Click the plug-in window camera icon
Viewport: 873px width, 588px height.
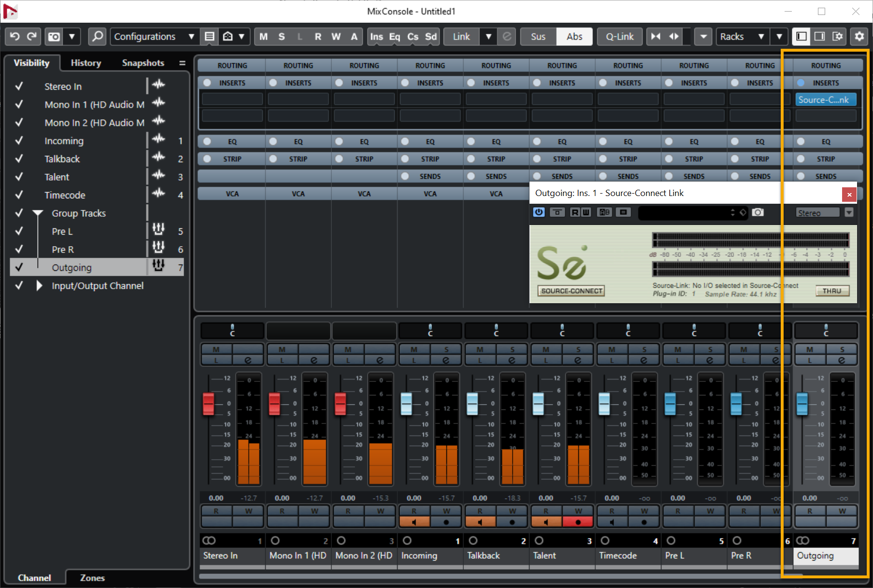coord(758,212)
